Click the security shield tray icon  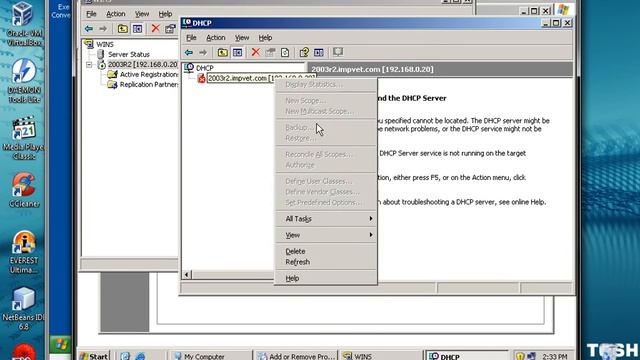point(520,356)
